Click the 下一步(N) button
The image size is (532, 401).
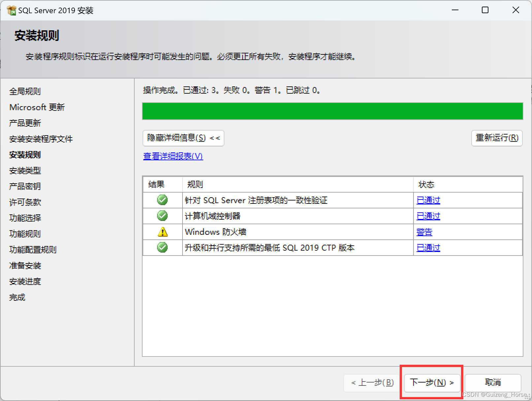click(432, 383)
